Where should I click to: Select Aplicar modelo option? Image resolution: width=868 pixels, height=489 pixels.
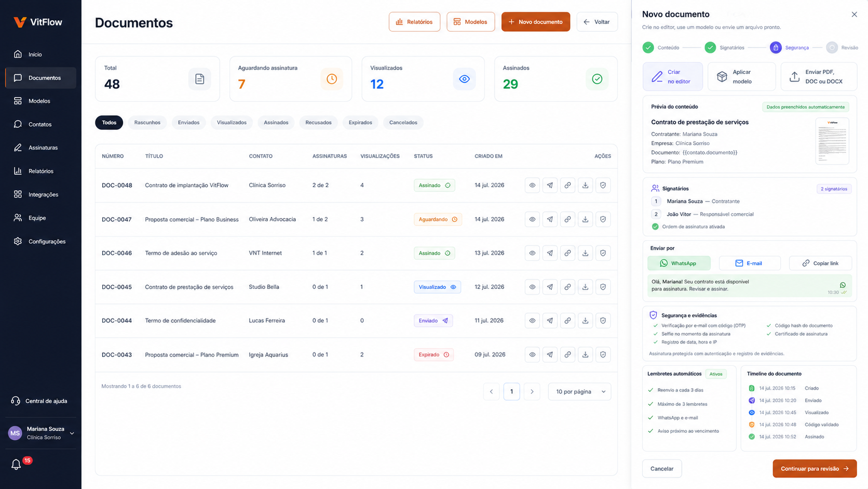click(x=741, y=76)
